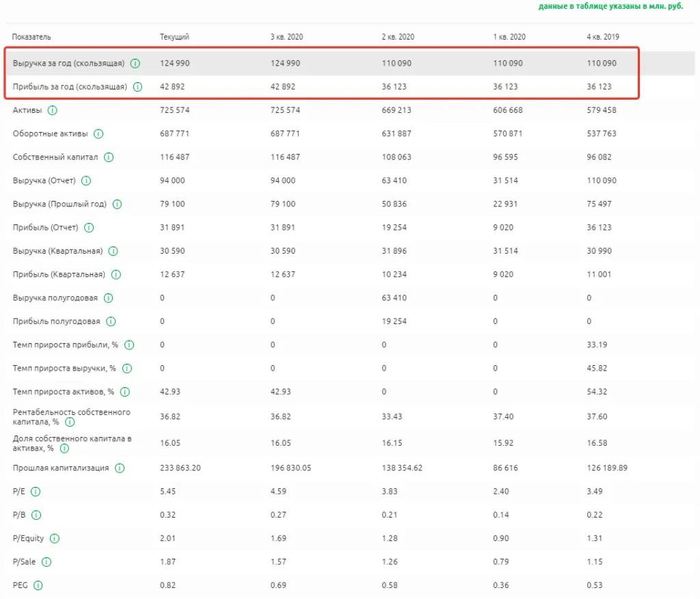Click info icon next to P/E
700x599 pixels.
[x=36, y=492]
